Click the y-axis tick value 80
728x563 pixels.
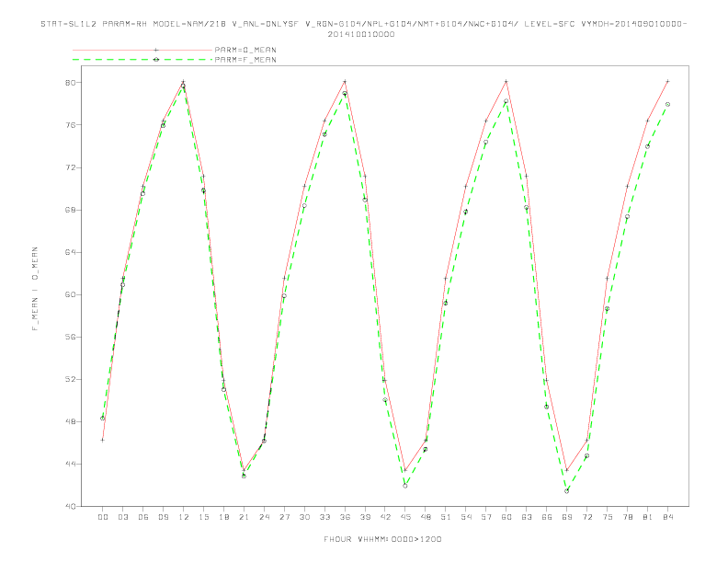(73, 83)
